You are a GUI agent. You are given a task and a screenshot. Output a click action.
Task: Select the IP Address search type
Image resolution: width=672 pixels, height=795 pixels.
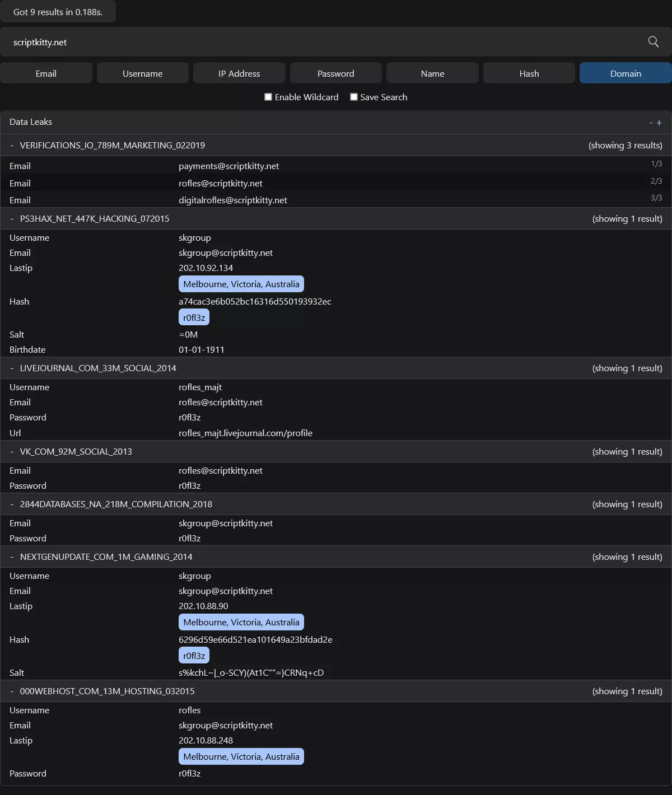239,73
